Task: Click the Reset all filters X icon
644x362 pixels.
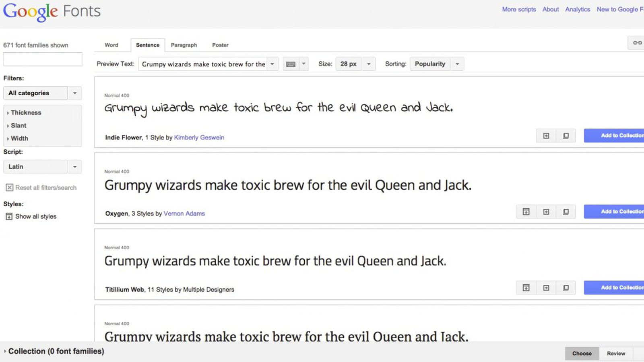Action: click(x=9, y=187)
